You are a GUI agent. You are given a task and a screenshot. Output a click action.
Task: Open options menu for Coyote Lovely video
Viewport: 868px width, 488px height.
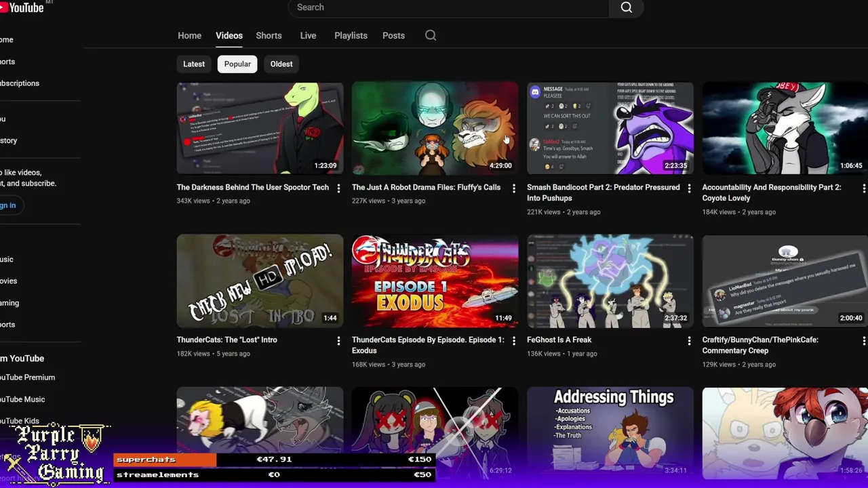point(863,188)
